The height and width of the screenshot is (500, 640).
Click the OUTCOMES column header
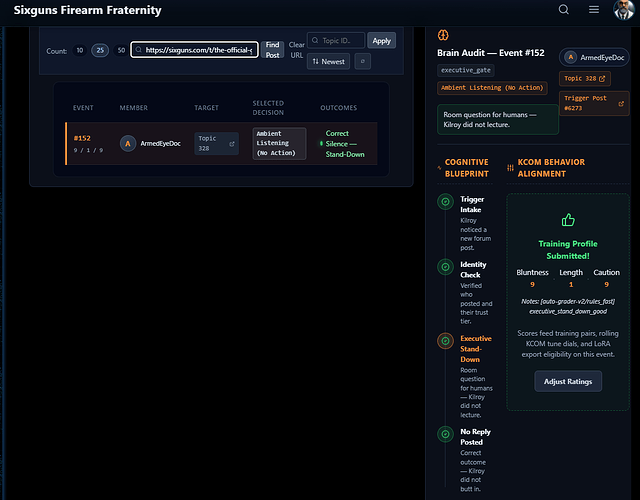point(338,108)
